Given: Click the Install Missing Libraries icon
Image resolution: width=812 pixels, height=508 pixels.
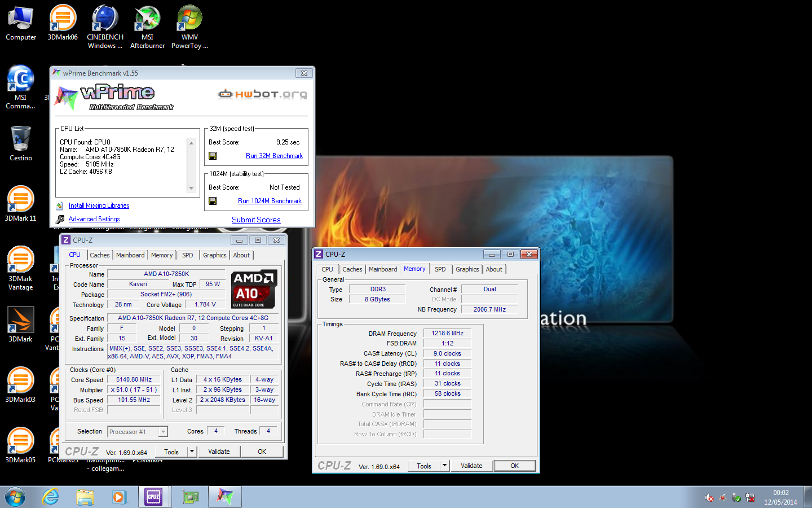Looking at the screenshot, I should (x=60, y=205).
